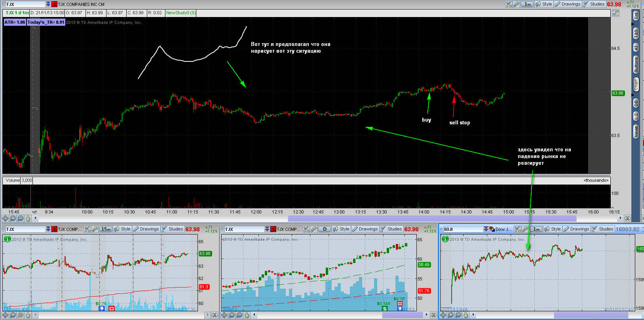Open Studies menu in the 15m TJX chart
The image size is (644, 320).
173,229
